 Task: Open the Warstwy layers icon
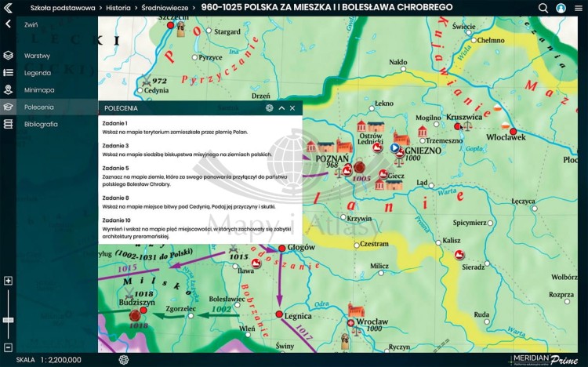(x=8, y=56)
